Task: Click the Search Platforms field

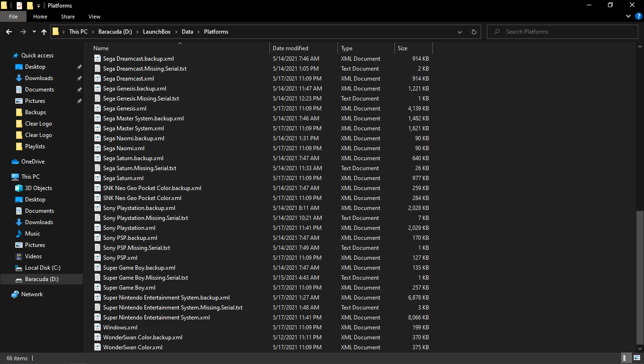Action: pos(563,32)
